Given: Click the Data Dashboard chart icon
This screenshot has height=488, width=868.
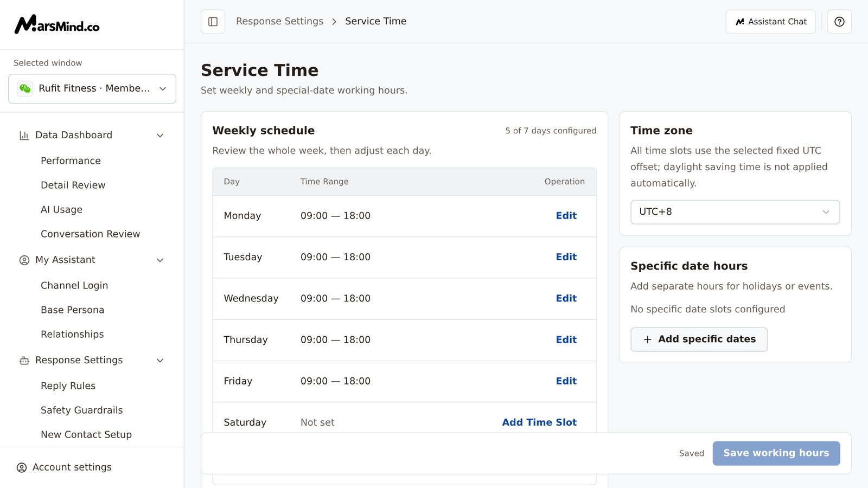Looking at the screenshot, I should 24,136.
